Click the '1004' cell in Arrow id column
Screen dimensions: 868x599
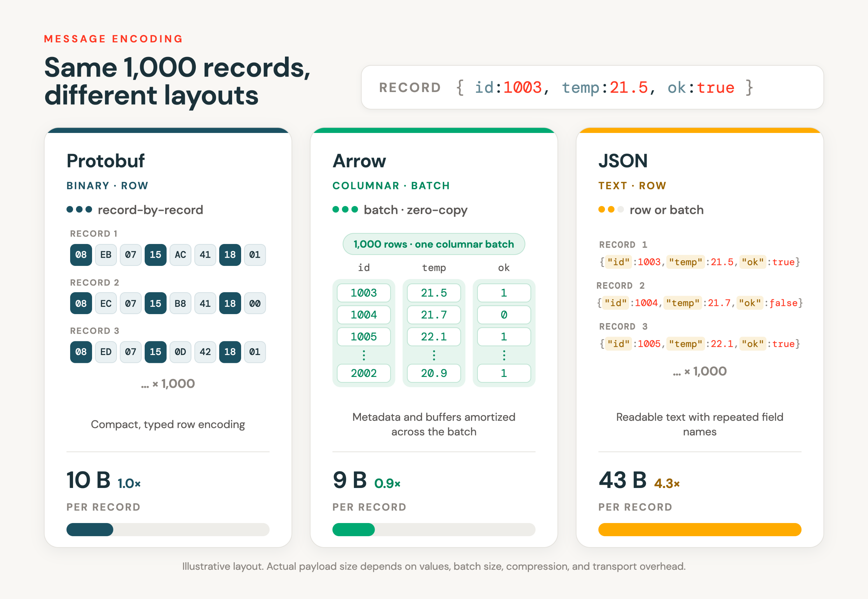(x=363, y=314)
